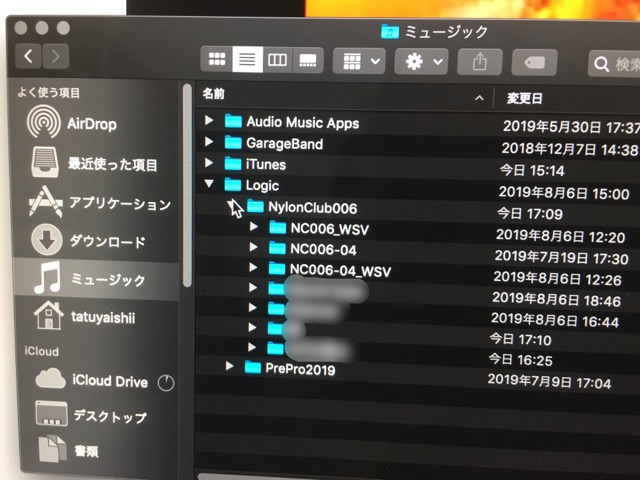Select the Logic folder icon
This screenshot has width=640, height=480.
[233, 184]
